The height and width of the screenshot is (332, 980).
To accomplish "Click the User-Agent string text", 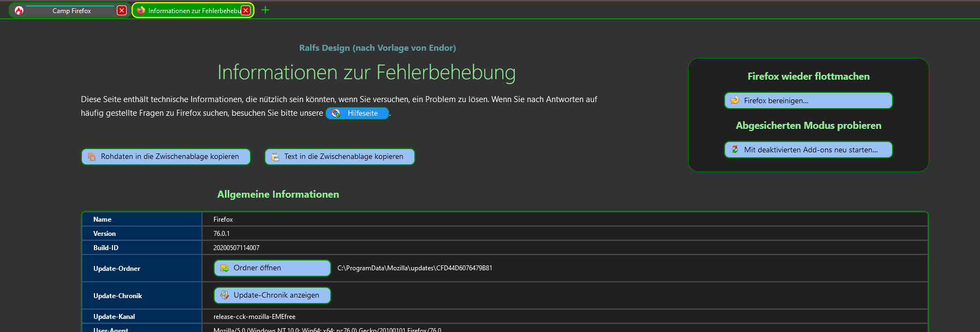I will click(x=327, y=329).
